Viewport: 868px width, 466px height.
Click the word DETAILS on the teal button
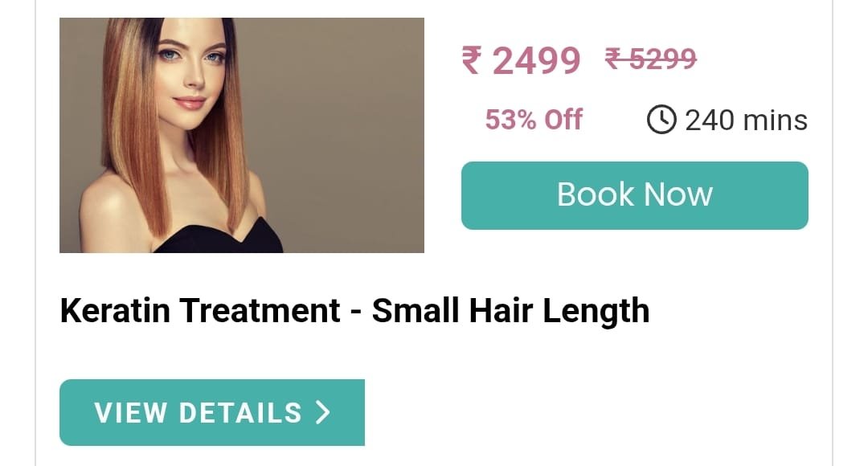tap(241, 413)
